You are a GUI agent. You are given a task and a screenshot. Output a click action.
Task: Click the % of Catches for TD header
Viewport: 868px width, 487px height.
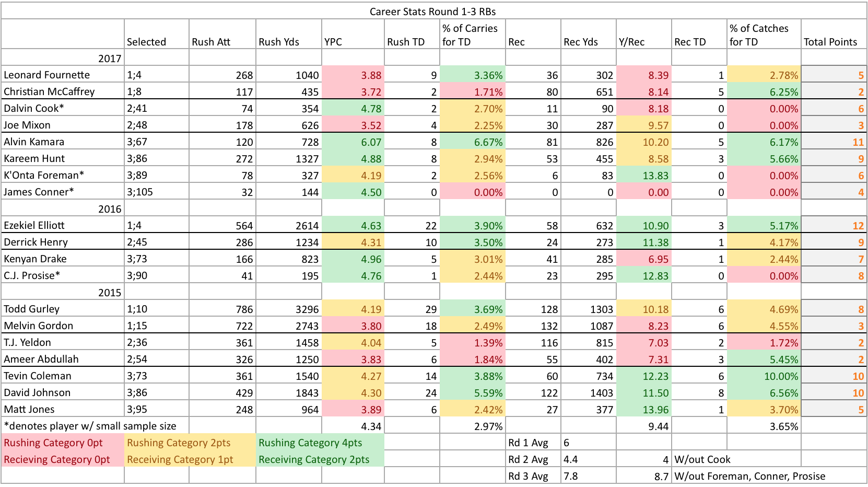(x=764, y=34)
